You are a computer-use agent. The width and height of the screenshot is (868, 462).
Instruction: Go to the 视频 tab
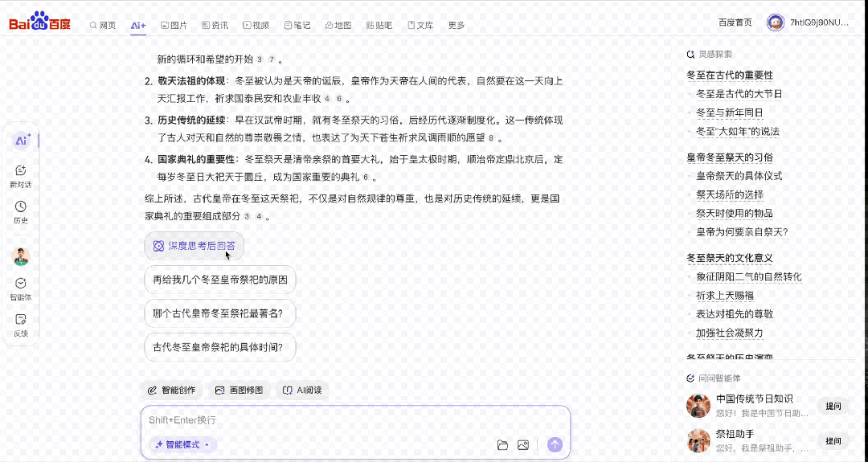click(x=256, y=26)
